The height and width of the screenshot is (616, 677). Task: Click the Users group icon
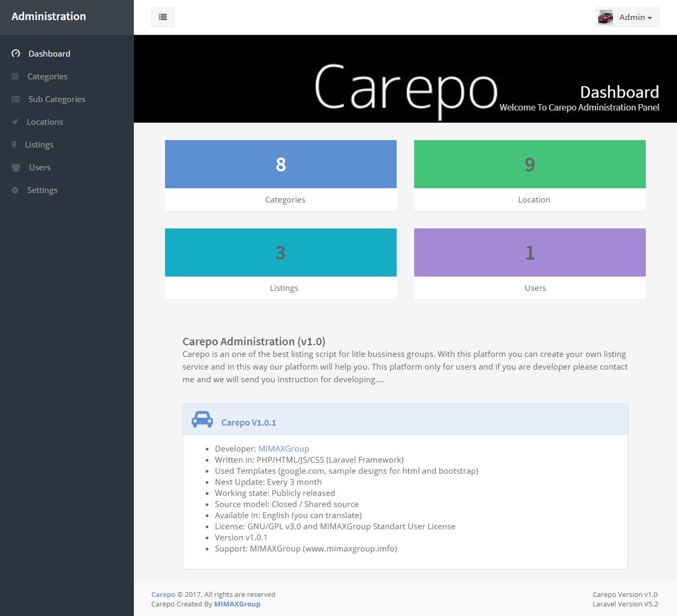click(x=16, y=167)
